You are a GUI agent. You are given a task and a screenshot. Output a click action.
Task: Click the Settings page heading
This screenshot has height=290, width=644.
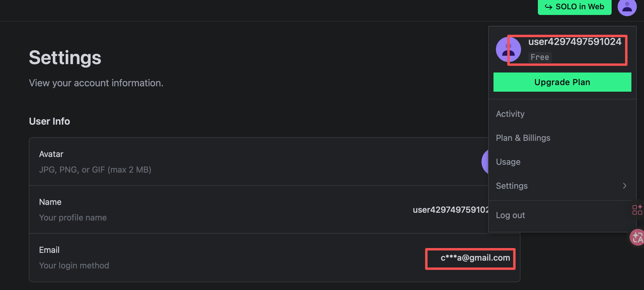[x=65, y=58]
